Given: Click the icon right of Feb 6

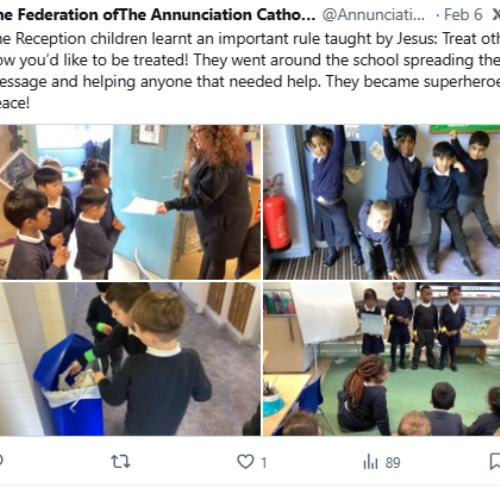Looking at the screenshot, I should [496, 15].
